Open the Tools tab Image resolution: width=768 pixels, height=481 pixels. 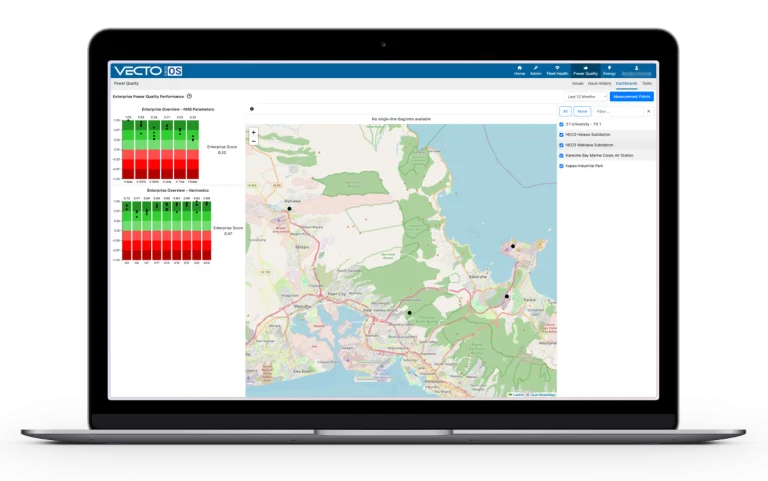coord(647,84)
